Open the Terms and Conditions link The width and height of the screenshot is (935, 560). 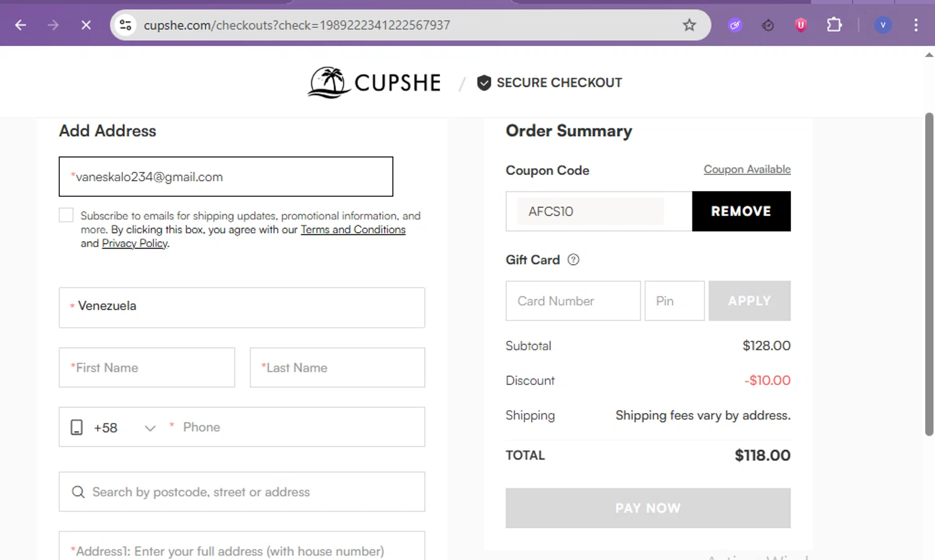pos(353,230)
